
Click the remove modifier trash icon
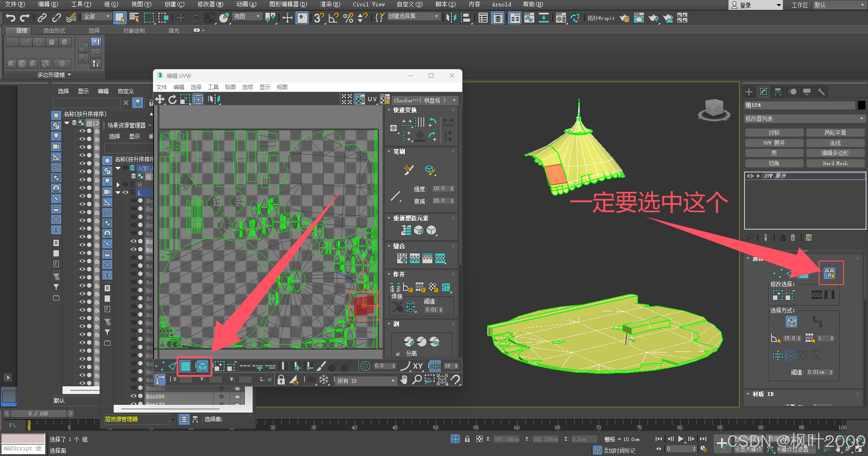point(793,237)
